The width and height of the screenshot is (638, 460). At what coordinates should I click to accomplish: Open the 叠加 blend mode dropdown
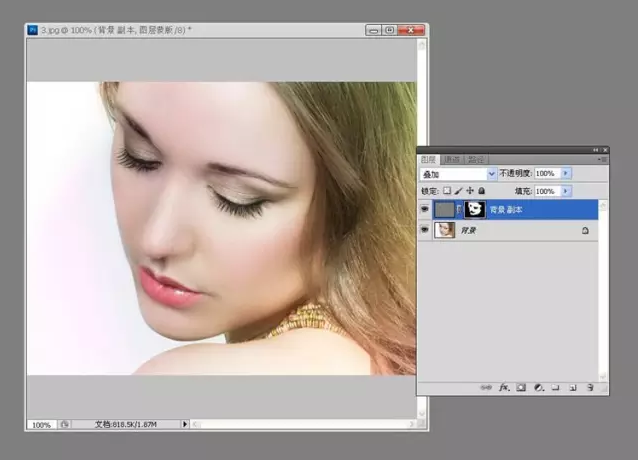pyautogui.click(x=490, y=174)
